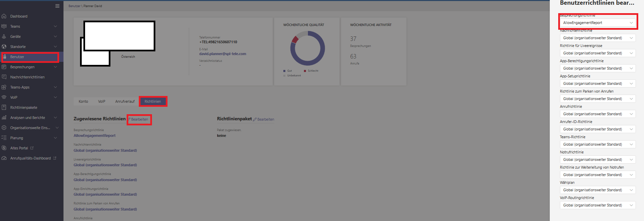
Task: Click the Anrufqualitäts-Dashboard gauge icon
Action: (x=4, y=158)
